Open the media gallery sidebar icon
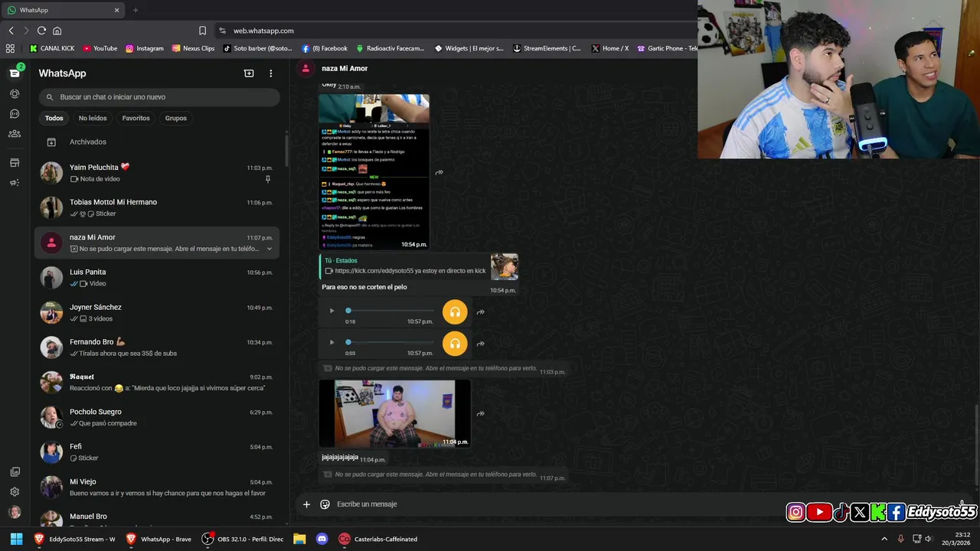The width and height of the screenshot is (980, 551). tap(15, 472)
